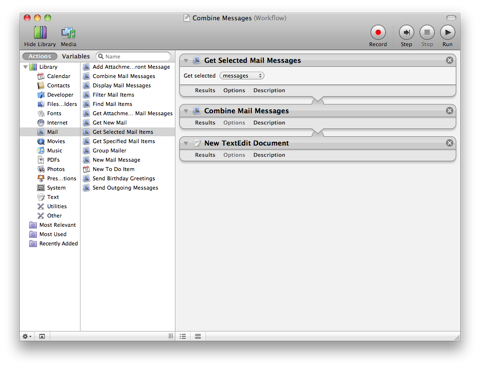The height and width of the screenshot is (368, 480).
Task: Open the gear action menu at bottom left
Action: click(27, 337)
